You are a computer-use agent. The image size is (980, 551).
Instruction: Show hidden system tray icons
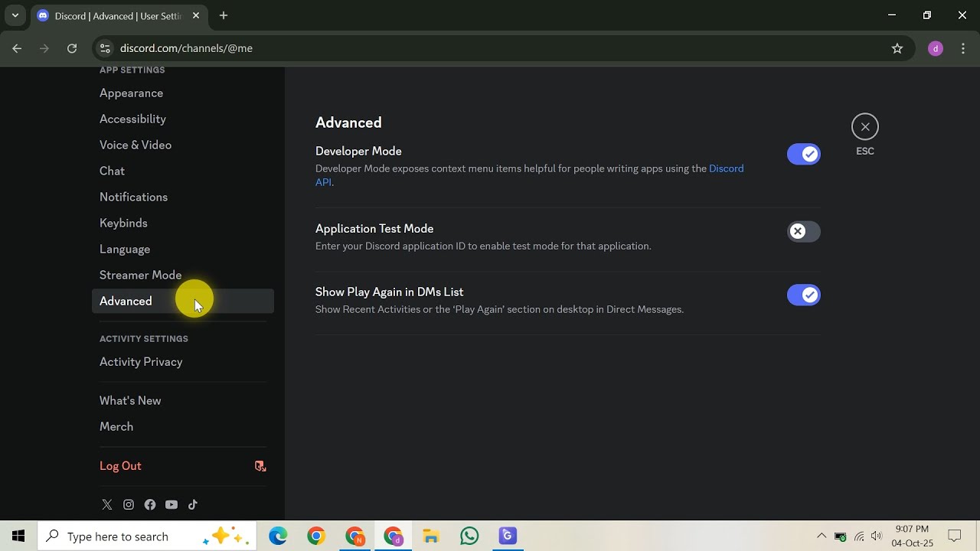[822, 536]
